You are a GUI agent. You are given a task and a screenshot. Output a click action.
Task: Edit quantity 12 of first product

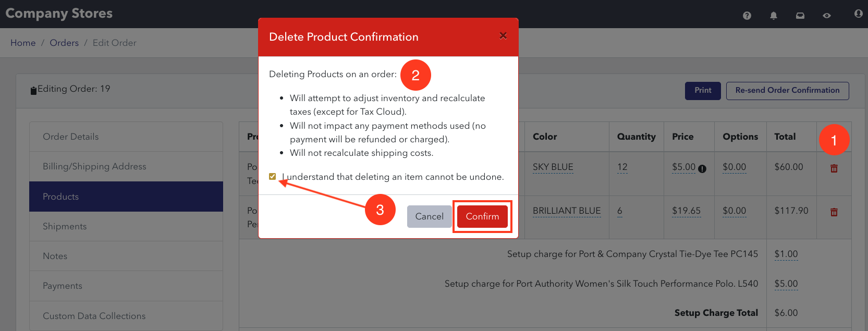tap(622, 167)
